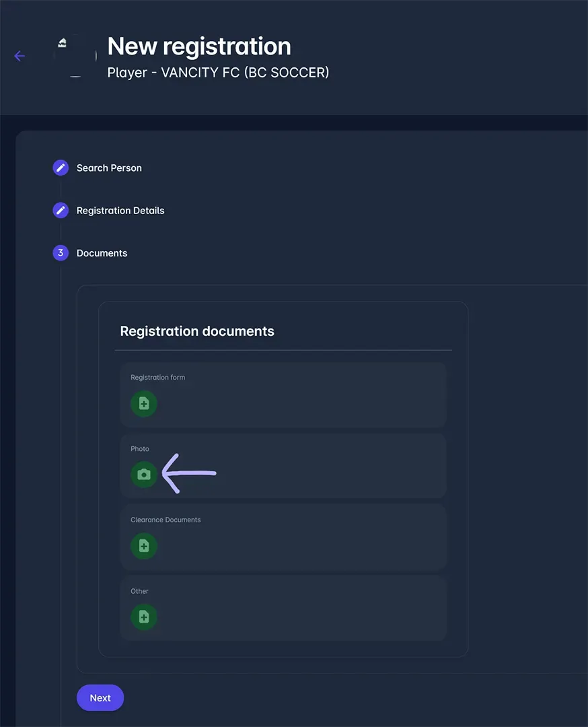The height and width of the screenshot is (727, 588).
Task: Click the 'Photo' label text
Action: point(140,449)
